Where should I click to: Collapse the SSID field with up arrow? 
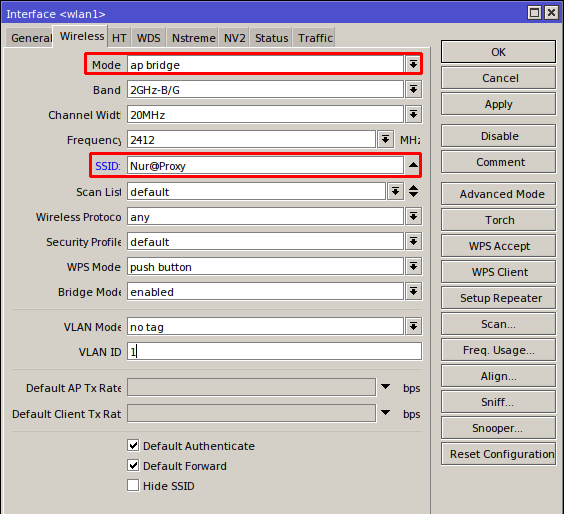click(413, 165)
